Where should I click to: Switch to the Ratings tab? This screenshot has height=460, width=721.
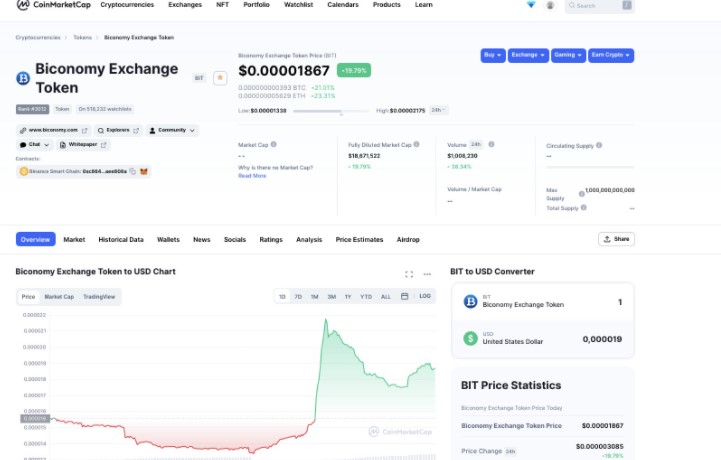pos(271,240)
